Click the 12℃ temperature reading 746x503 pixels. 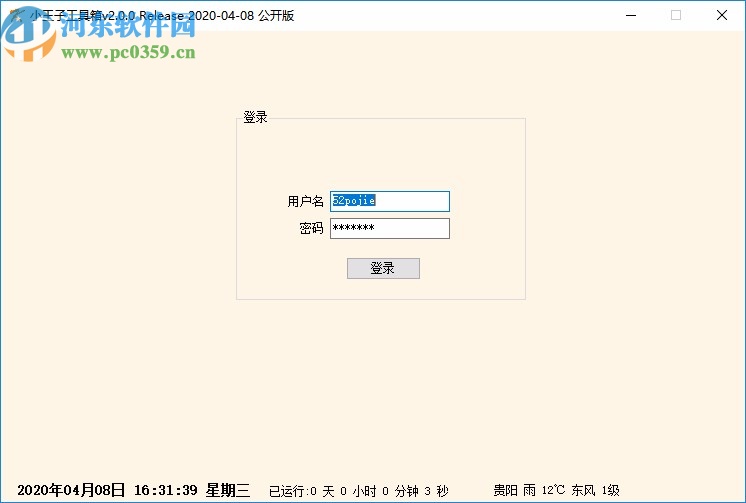(553, 490)
